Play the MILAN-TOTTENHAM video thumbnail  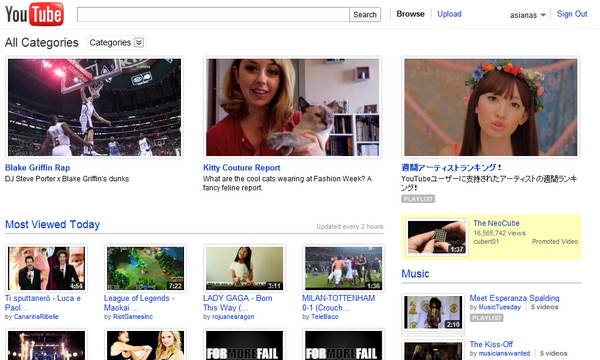344,268
